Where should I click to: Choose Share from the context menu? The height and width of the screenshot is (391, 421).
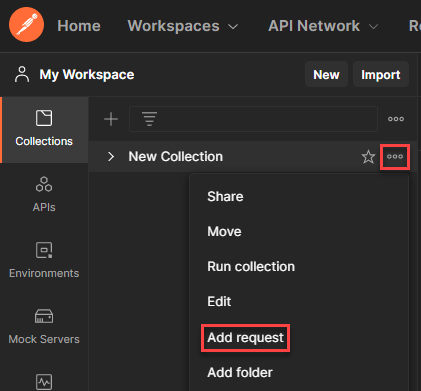(225, 196)
